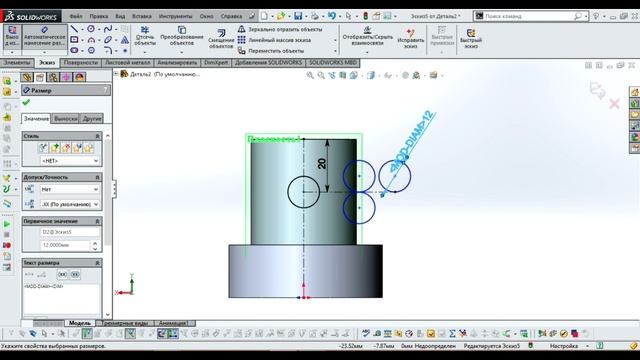Collapse the Допуск/Точность section
This screenshot has height=360, width=640.
pyautogui.click(x=97, y=177)
